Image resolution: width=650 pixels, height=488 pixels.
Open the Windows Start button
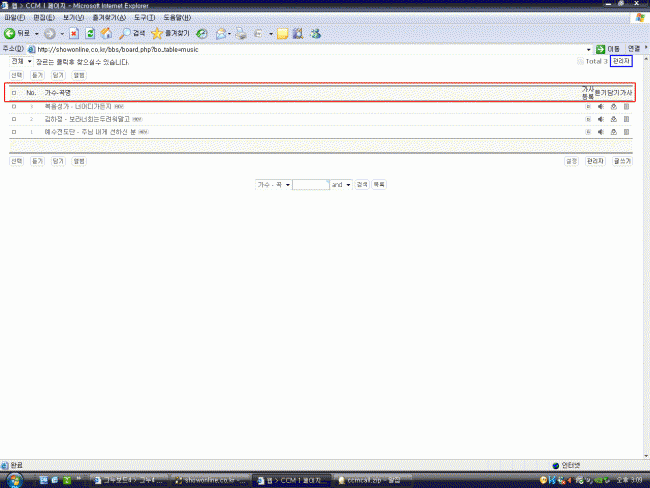(x=14, y=481)
